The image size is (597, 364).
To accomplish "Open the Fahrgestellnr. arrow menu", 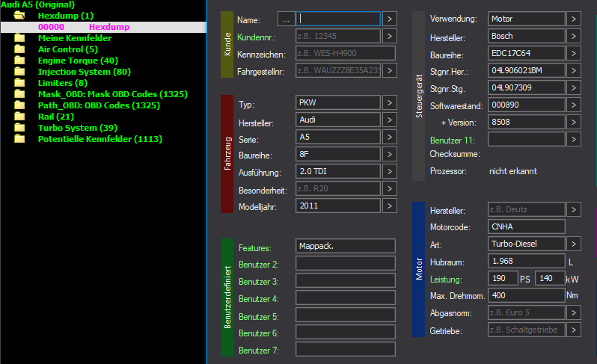I will point(390,70).
